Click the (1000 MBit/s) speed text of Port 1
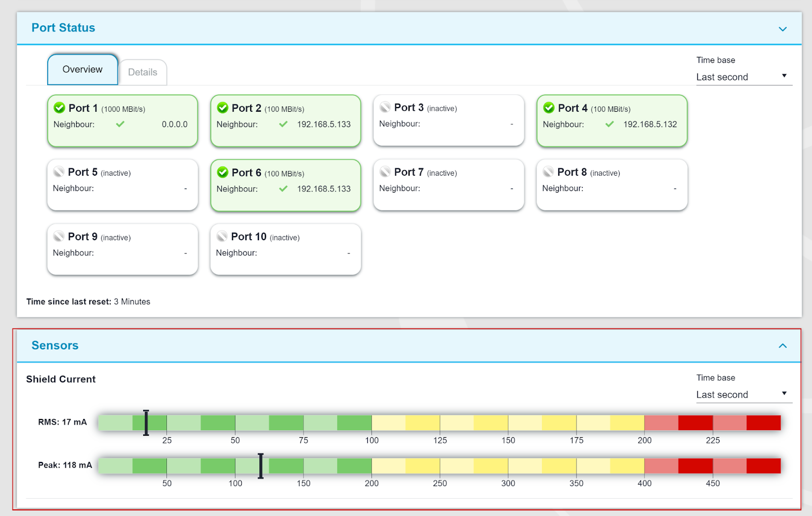Image resolution: width=812 pixels, height=516 pixels. coord(123,109)
